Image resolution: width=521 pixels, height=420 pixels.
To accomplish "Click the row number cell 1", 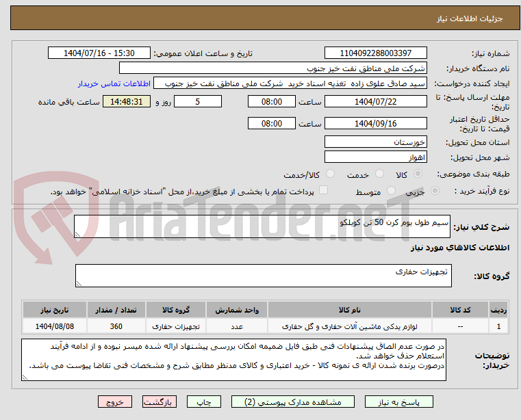I will click(498, 326).
